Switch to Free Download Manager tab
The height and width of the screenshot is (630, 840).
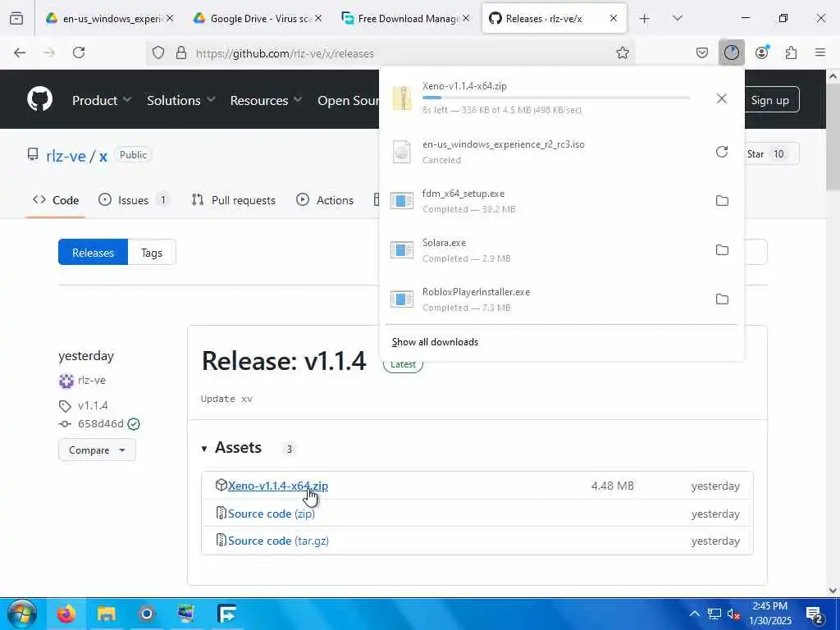(x=405, y=18)
